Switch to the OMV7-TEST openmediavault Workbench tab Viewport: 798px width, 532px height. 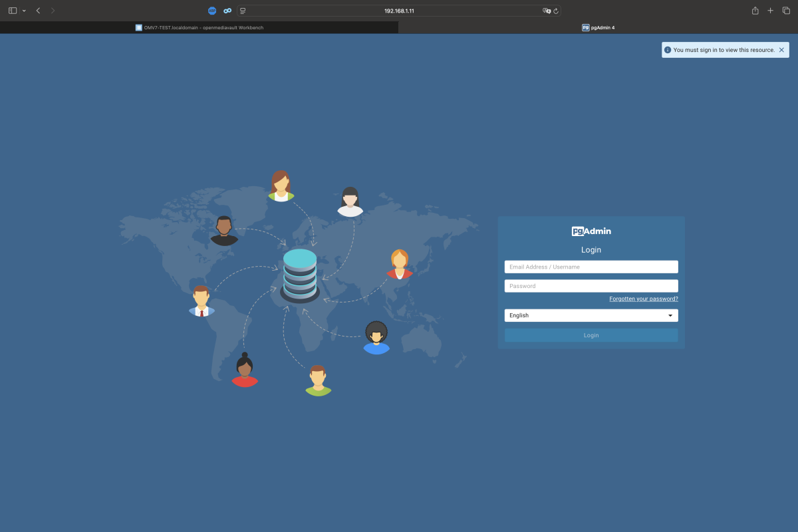coord(199,27)
